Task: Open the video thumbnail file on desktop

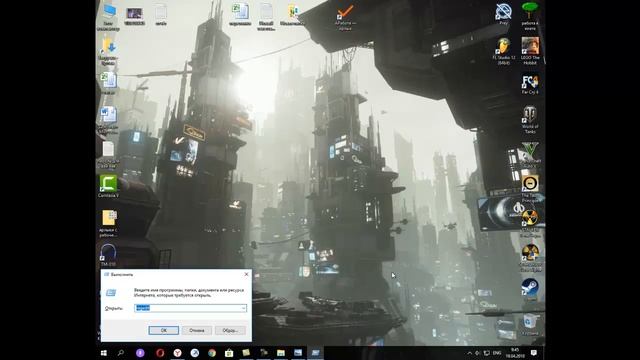Action: 134,16
